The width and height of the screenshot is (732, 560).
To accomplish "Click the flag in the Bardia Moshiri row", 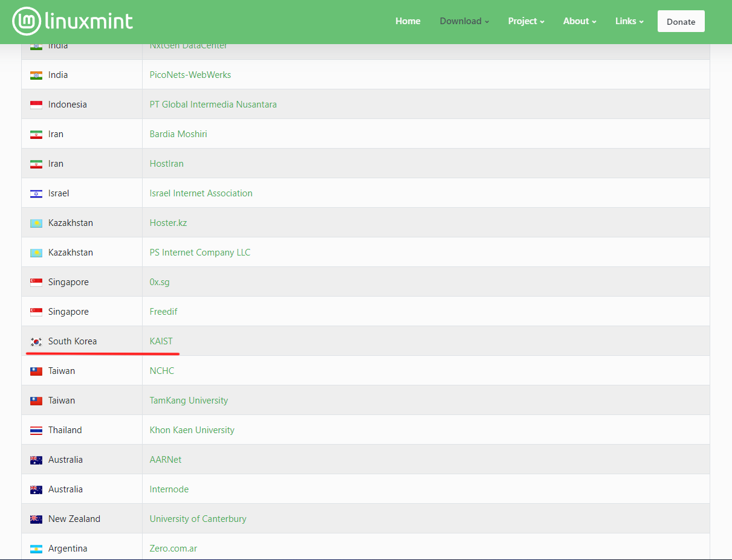I will pyautogui.click(x=36, y=135).
